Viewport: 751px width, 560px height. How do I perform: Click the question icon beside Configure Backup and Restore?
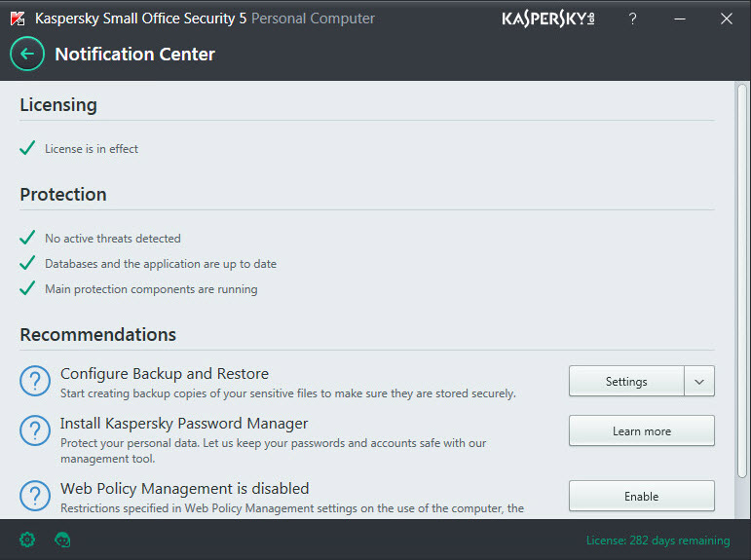35,382
